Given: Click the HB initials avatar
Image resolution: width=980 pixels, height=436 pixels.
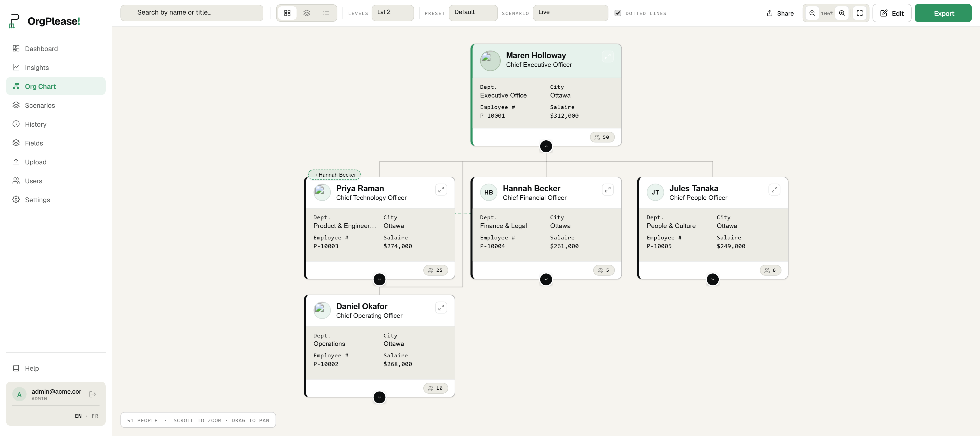Looking at the screenshot, I should click(488, 192).
